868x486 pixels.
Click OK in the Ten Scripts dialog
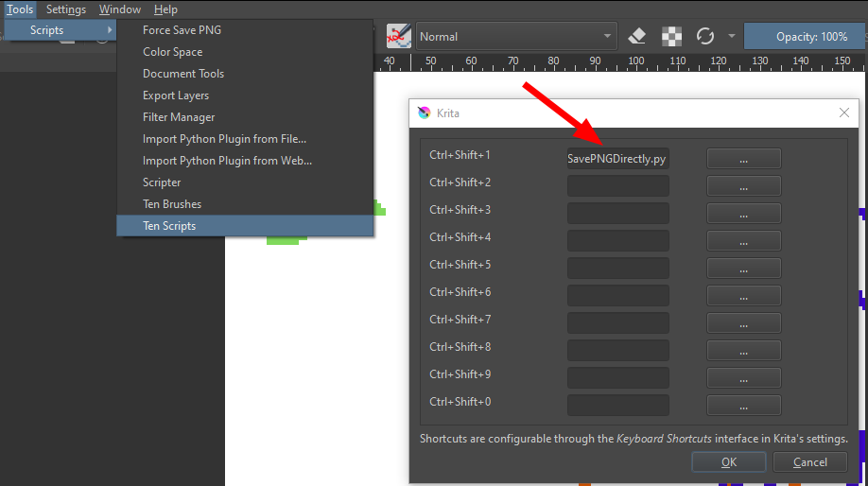tap(729, 461)
